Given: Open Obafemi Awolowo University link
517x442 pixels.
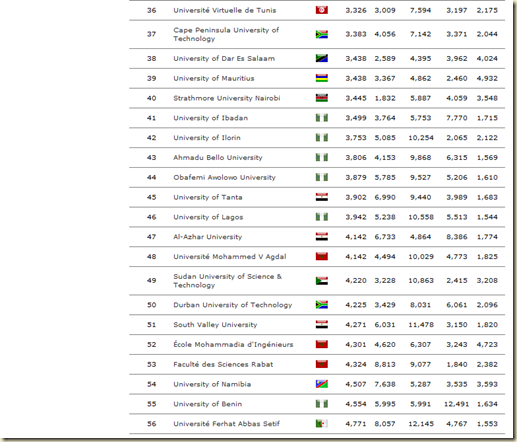Looking at the screenshot, I should pyautogui.click(x=224, y=177).
